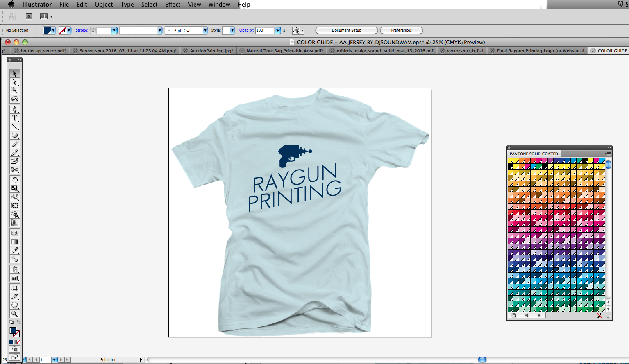629x364 pixels.
Task: Select the Pencil tool
Action: 15,152
